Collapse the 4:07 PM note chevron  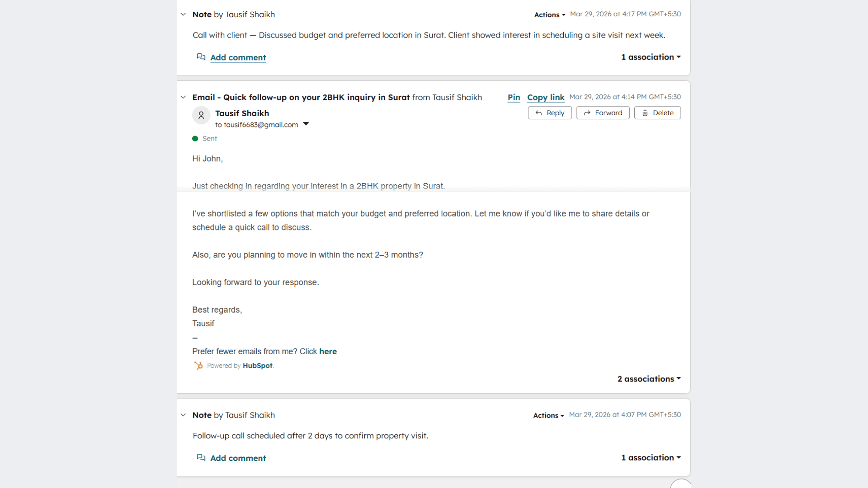pyautogui.click(x=183, y=415)
